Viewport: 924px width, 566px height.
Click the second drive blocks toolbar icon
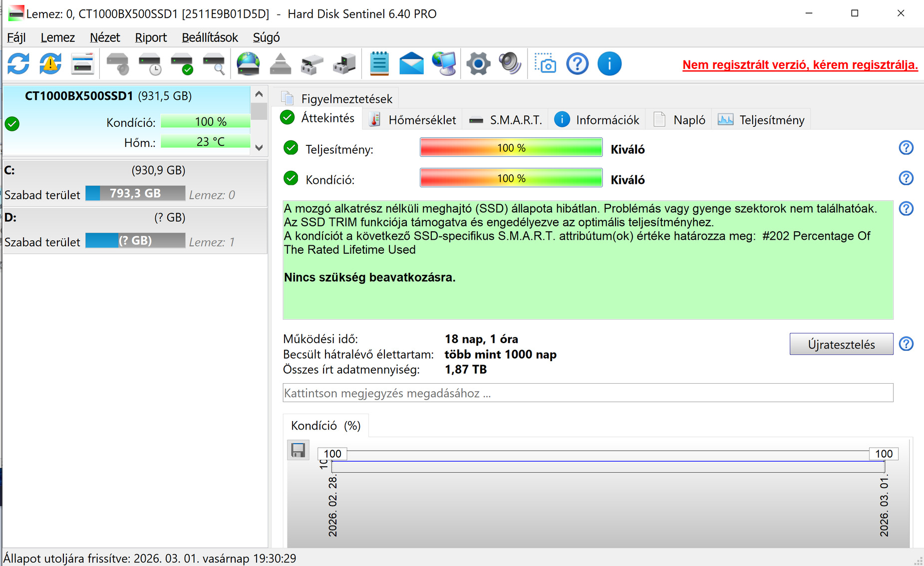tap(344, 64)
